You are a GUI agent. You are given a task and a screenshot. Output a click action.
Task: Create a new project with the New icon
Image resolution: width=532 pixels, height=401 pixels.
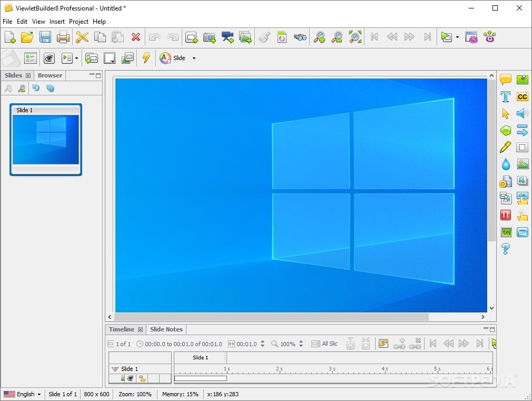click(10, 37)
